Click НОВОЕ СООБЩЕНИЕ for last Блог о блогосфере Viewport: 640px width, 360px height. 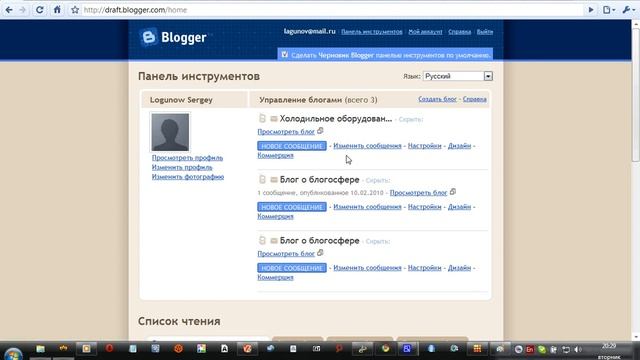(x=292, y=268)
